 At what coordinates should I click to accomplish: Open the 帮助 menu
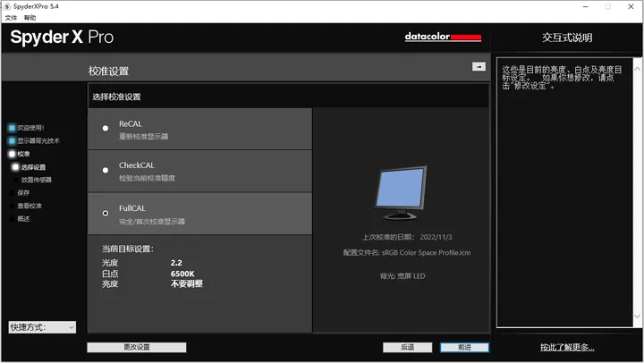[x=30, y=18]
